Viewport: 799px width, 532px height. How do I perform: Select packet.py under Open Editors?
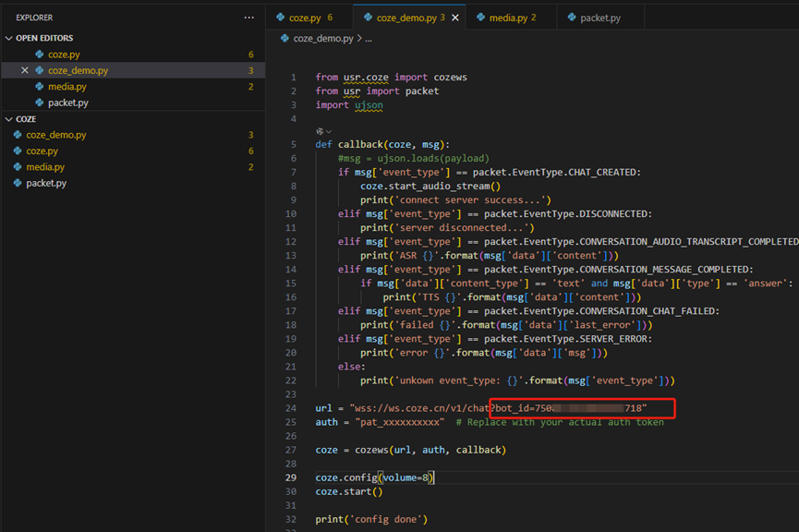coord(67,103)
